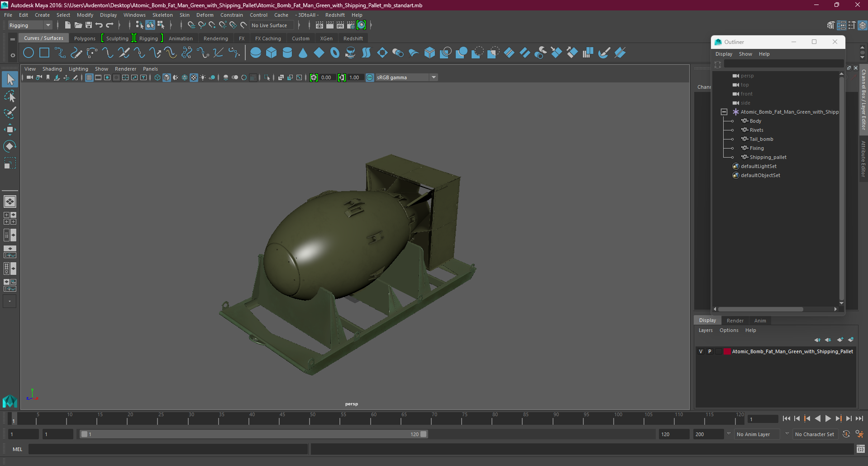
Task: Switch to the Render layer tab
Action: click(x=735, y=321)
